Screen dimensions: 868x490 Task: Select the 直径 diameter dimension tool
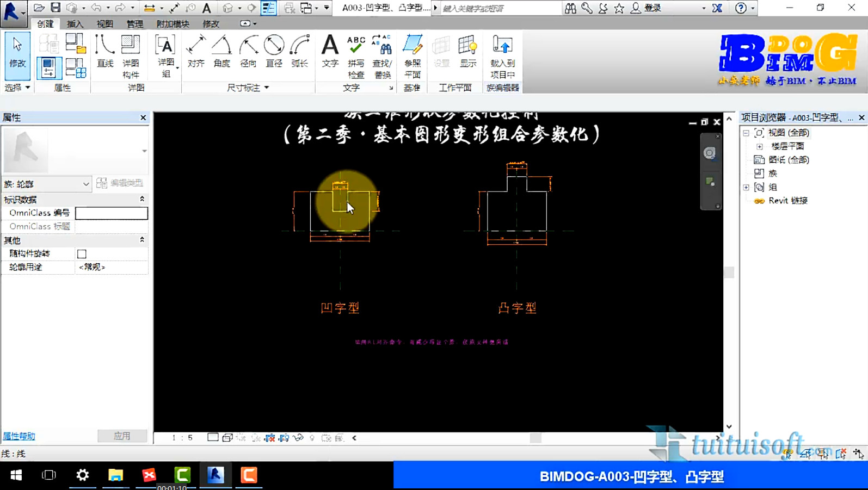(x=274, y=52)
